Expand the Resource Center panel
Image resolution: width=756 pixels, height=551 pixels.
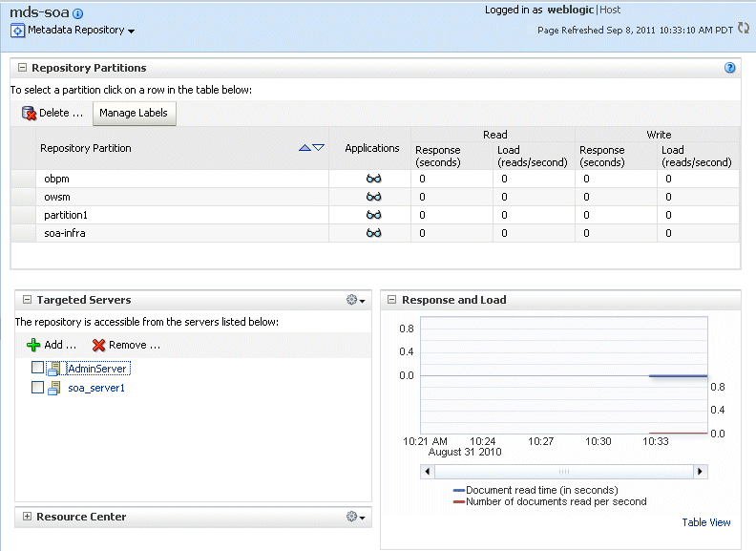pos(26,517)
